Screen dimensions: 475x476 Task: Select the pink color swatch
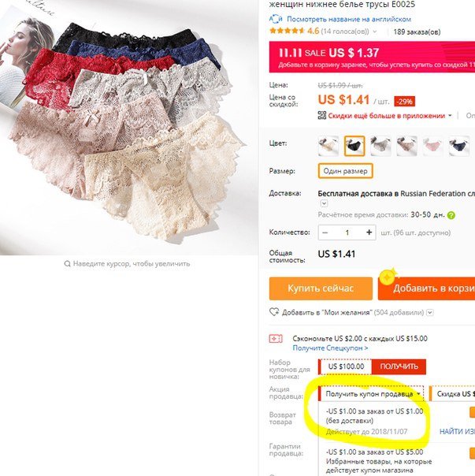click(432, 146)
